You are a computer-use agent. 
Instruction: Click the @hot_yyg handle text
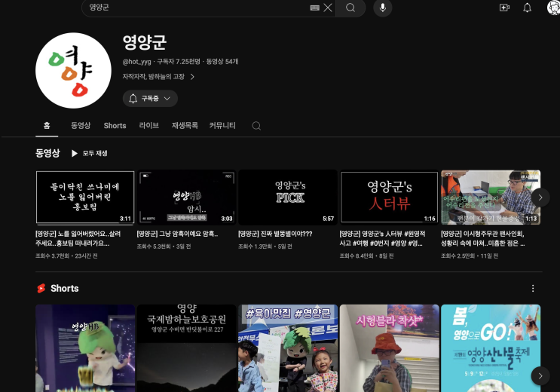click(136, 62)
